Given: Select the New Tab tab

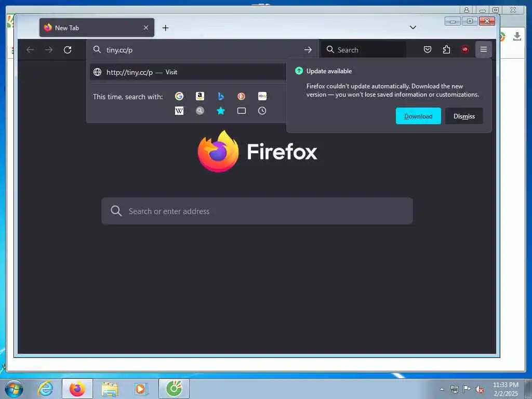Looking at the screenshot, I should click(97, 28).
